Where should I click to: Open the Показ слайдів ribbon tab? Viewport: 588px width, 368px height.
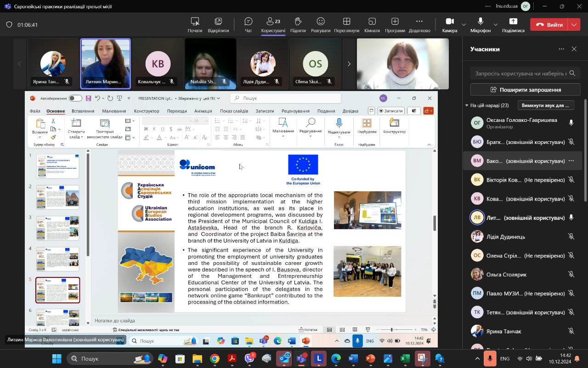[x=234, y=111]
